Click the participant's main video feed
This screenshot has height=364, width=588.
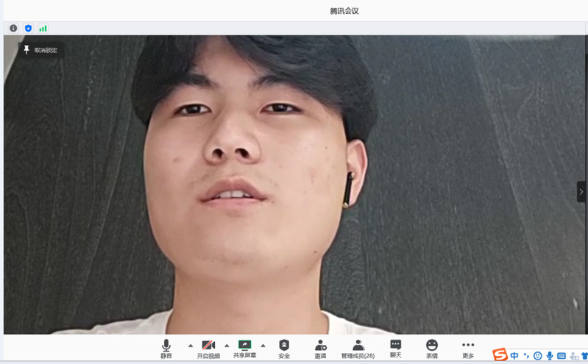pos(294,184)
